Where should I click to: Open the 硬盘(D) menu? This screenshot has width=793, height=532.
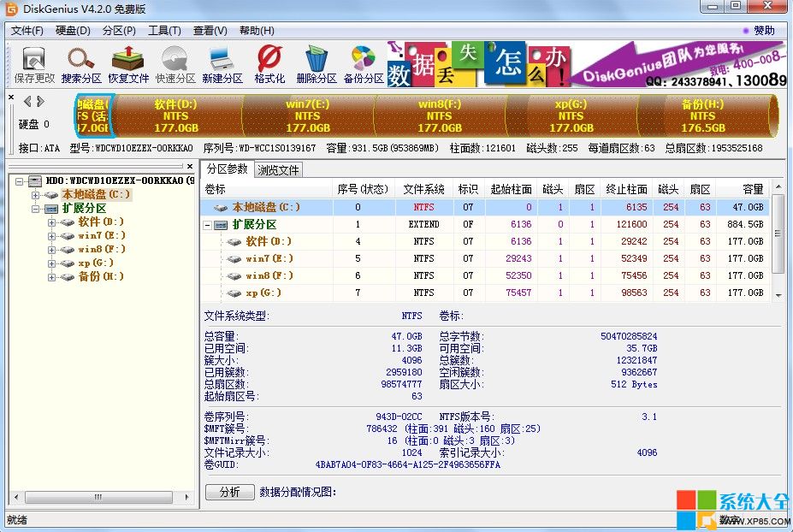pos(73,31)
